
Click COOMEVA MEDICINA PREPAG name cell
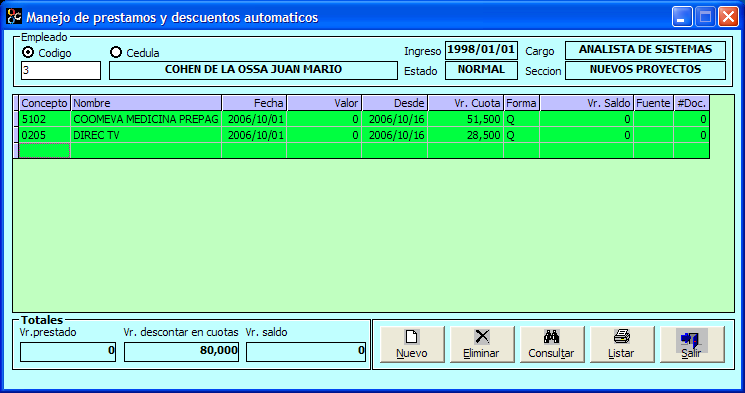click(146, 119)
